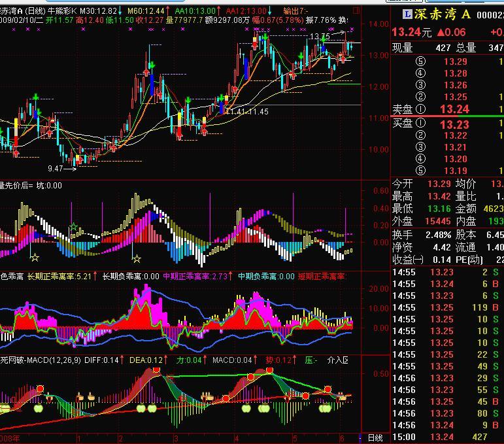This screenshot has width=504, height=444.
Task: Click the 买盘 13.23 best bid price
Action: coord(454,124)
